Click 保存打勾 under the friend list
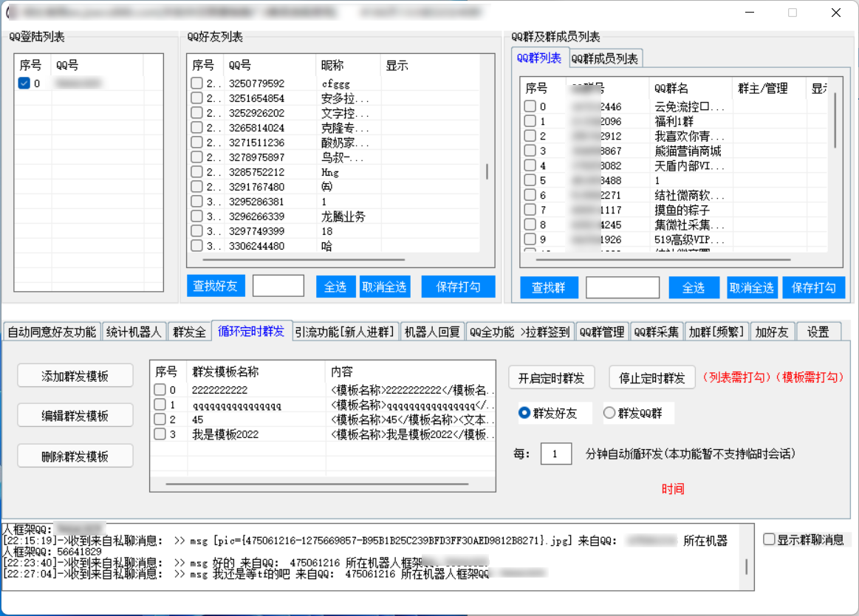Image resolution: width=859 pixels, height=616 pixels. [458, 287]
